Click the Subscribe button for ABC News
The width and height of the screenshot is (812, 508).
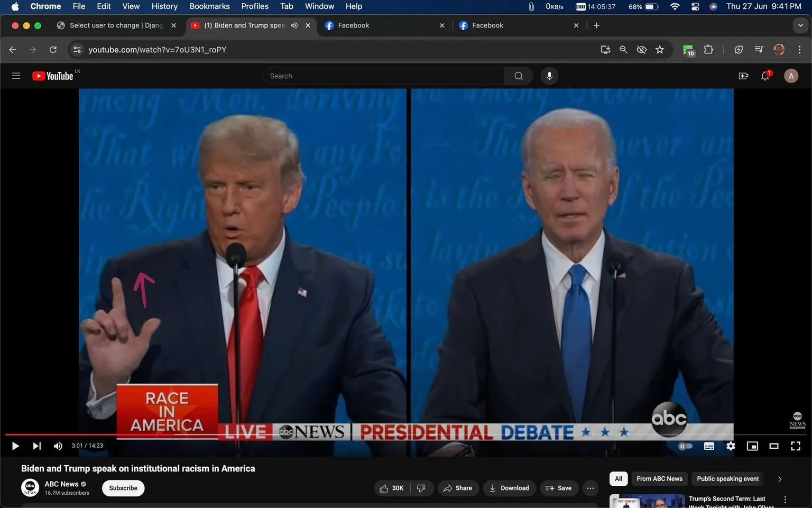coord(123,488)
